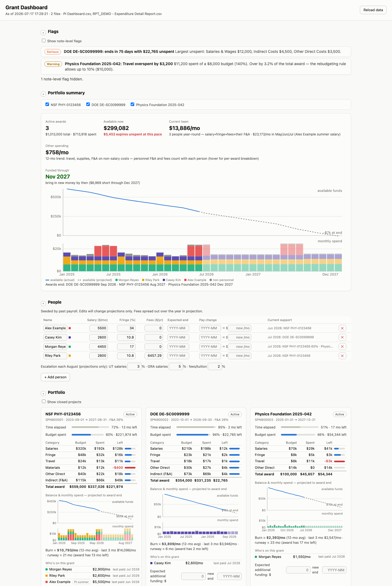Uncheck NSF PHY-0123456 award filter

point(47,104)
